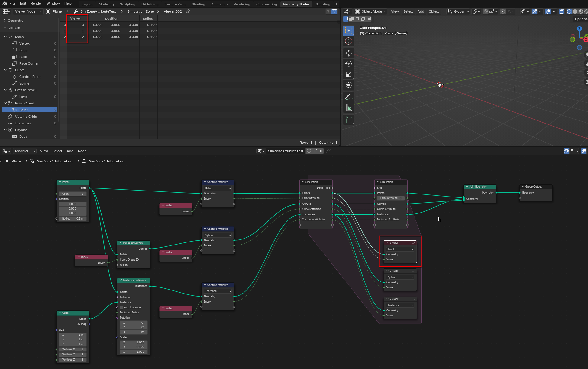This screenshot has width=588, height=369.
Task: Select the Add Cube tool
Action: 348,120
